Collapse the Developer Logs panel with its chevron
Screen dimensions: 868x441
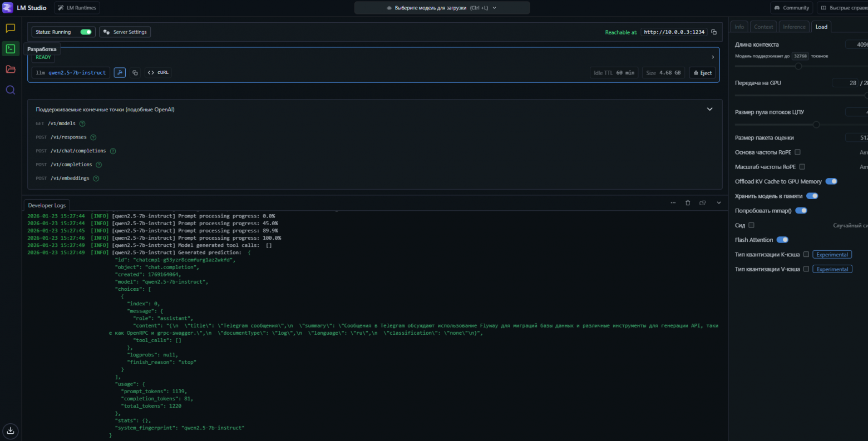719,203
